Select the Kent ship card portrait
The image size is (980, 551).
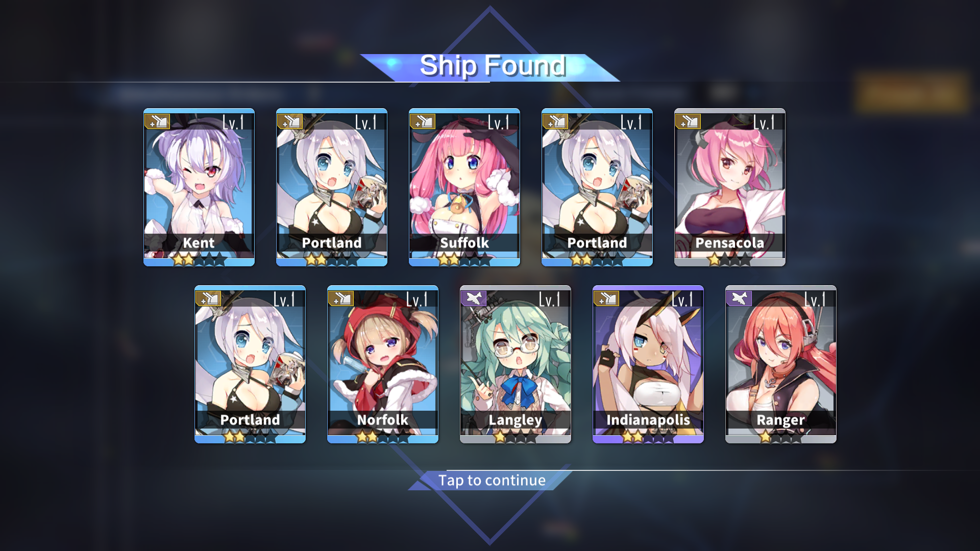click(199, 187)
